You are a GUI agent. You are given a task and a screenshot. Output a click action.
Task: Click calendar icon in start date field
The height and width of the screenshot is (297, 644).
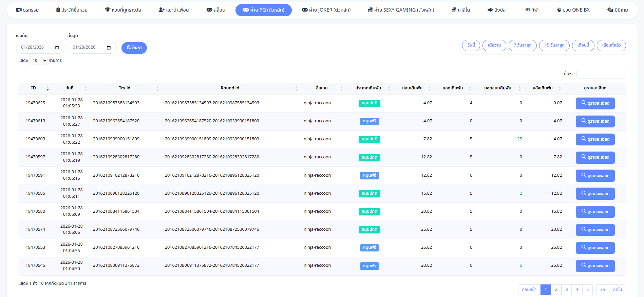click(x=57, y=48)
